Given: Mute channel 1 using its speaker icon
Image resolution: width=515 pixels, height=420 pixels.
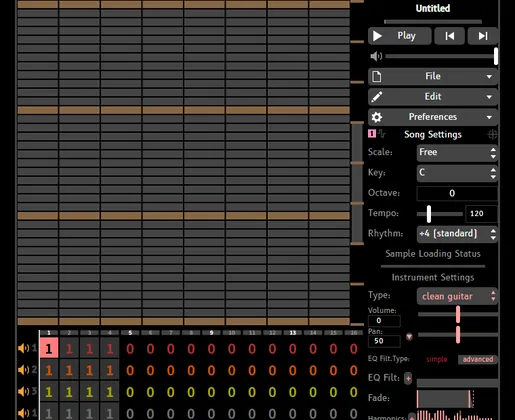Looking at the screenshot, I should pos(23,348).
